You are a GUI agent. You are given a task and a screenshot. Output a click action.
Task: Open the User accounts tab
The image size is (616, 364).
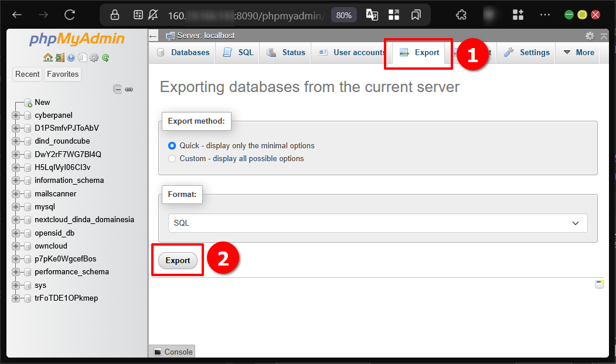(x=352, y=52)
